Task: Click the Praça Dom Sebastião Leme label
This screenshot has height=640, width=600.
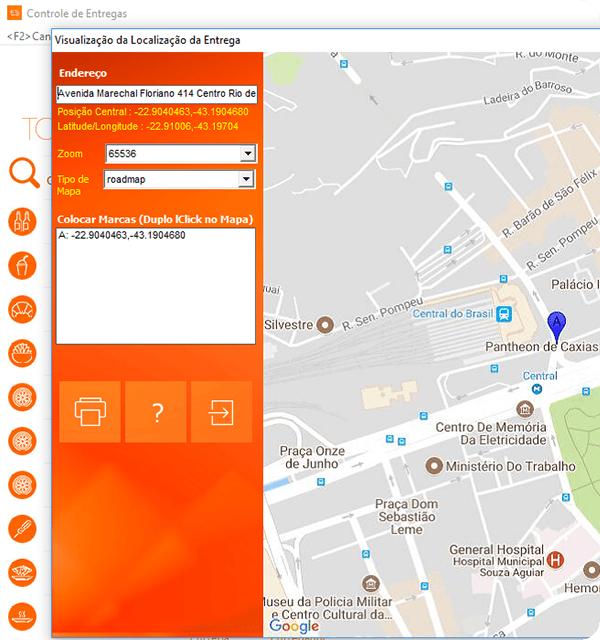Action: click(407, 517)
